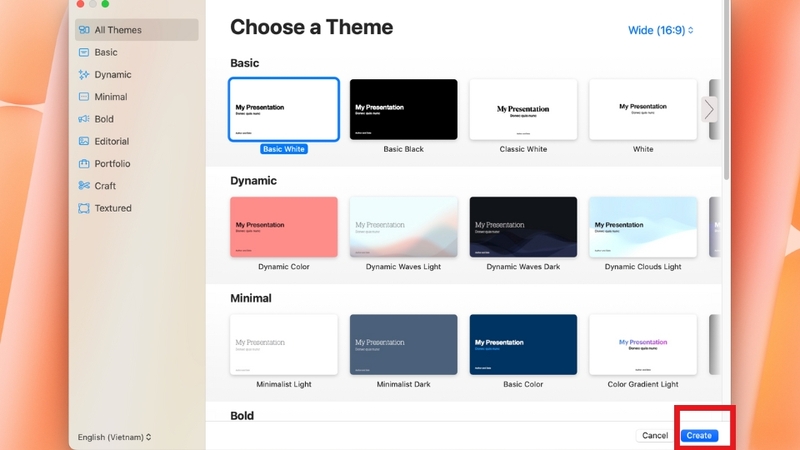
Task: Click the 'Minimalist Dark' caption
Action: [404, 384]
